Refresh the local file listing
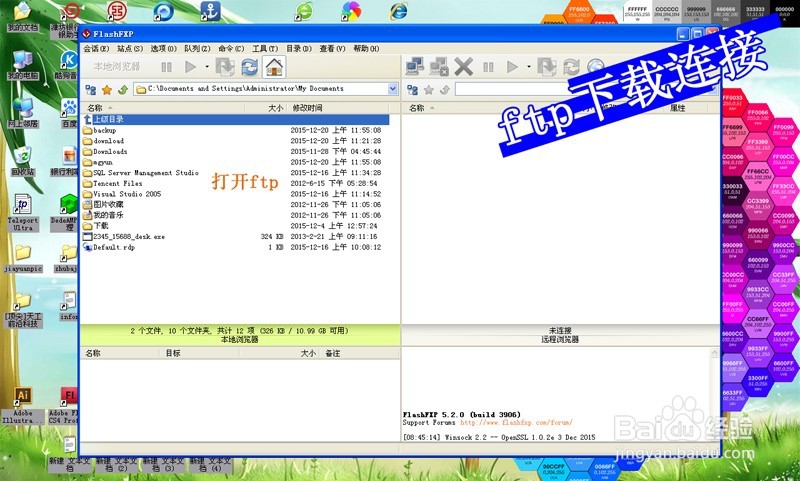The width and height of the screenshot is (800, 481). tap(249, 67)
